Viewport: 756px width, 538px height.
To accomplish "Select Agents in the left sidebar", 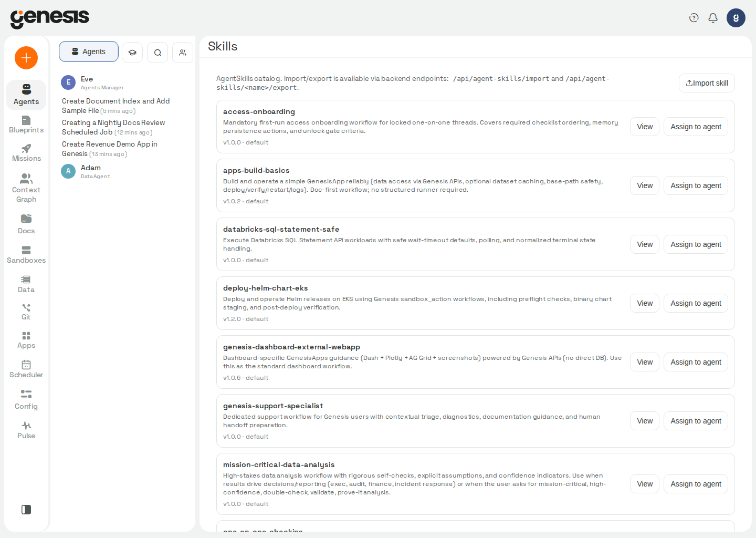I will click(26, 95).
